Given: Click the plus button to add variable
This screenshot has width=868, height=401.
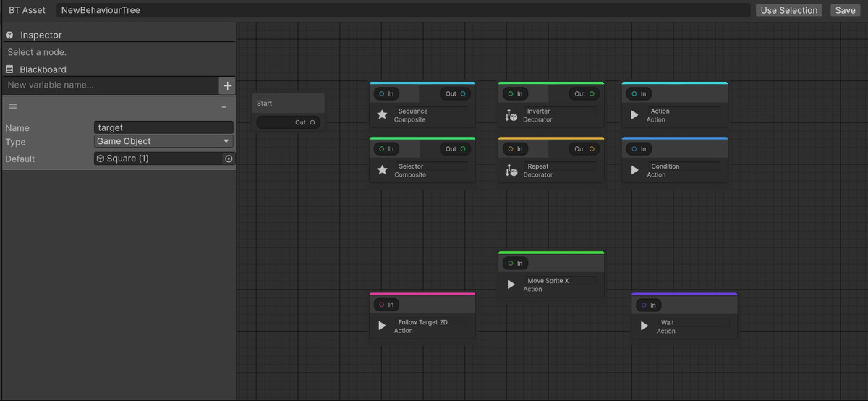Looking at the screenshot, I should pos(227,85).
